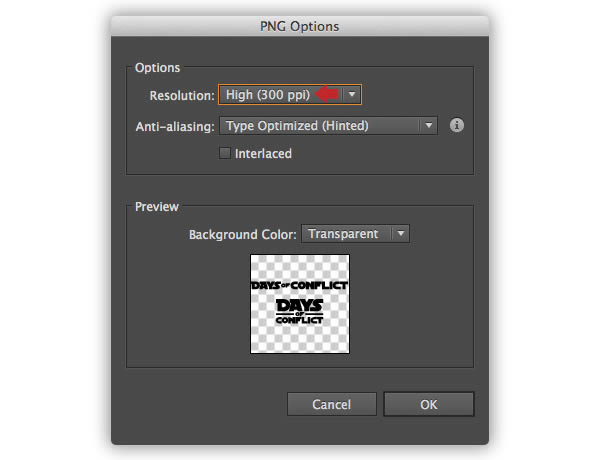Click the stacked Days of Conflict logo preview
The image size is (600, 460).
pyautogui.click(x=299, y=312)
